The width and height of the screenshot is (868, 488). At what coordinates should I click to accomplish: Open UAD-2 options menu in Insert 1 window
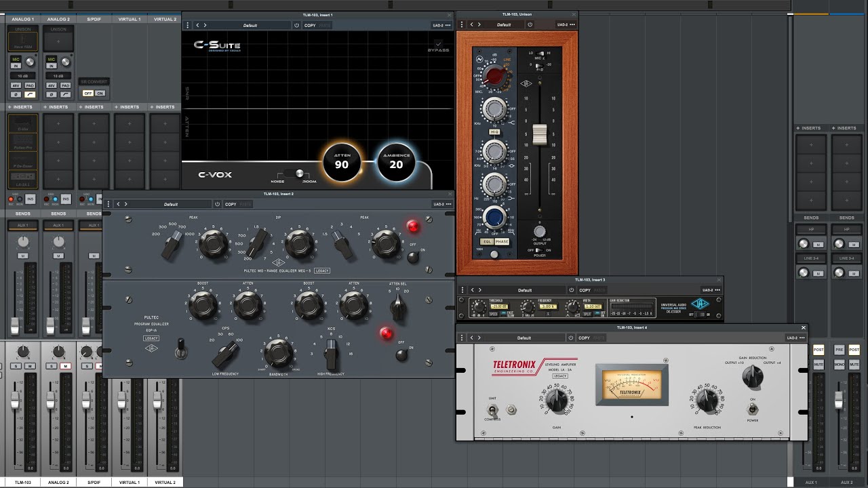441,25
